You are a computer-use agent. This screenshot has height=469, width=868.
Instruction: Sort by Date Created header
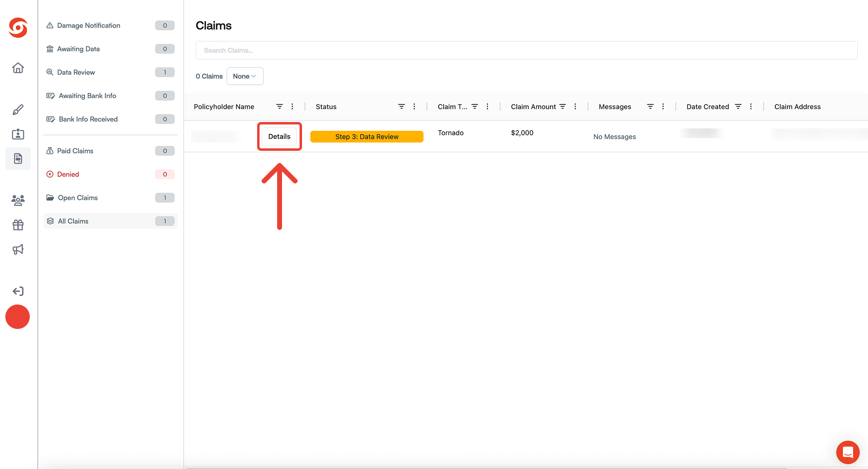pyautogui.click(x=707, y=107)
